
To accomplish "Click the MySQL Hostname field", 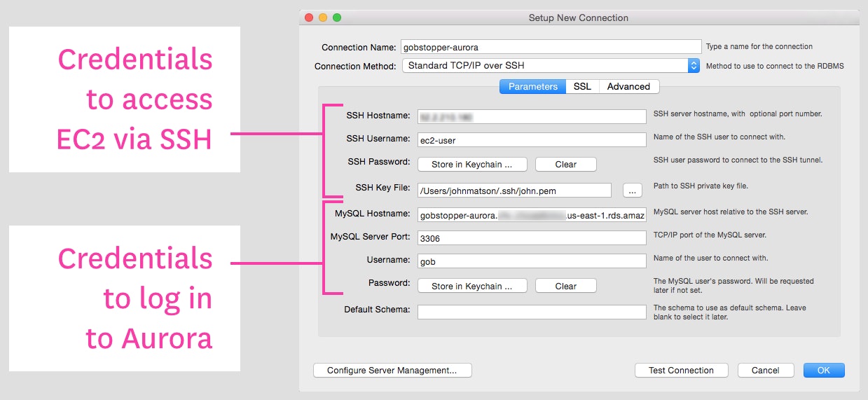I will click(531, 215).
